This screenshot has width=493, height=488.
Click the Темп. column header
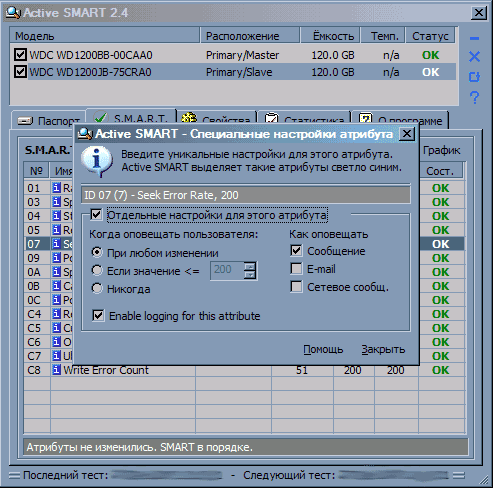(x=383, y=36)
